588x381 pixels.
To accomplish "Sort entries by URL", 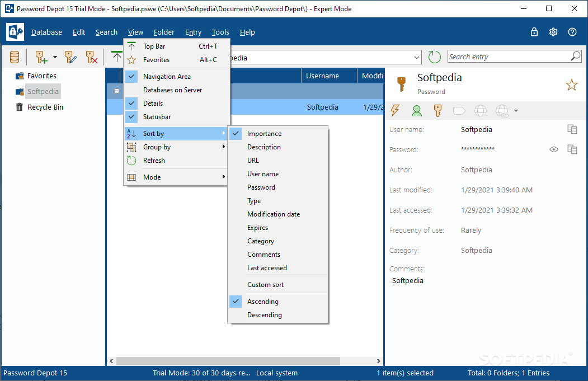I will coord(278,161).
